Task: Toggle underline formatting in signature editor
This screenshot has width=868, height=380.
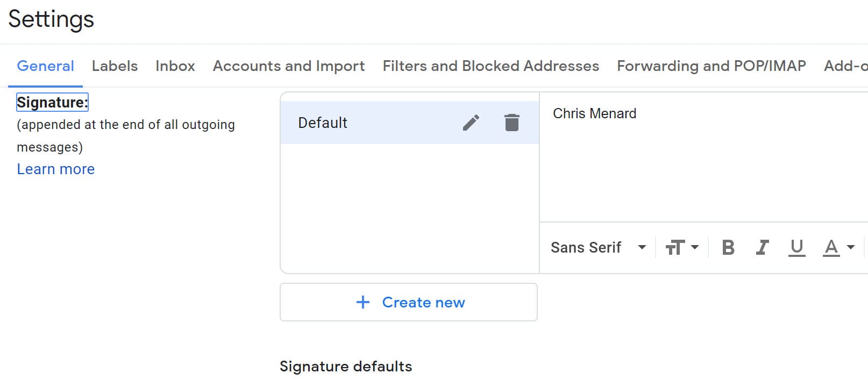Action: 796,247
